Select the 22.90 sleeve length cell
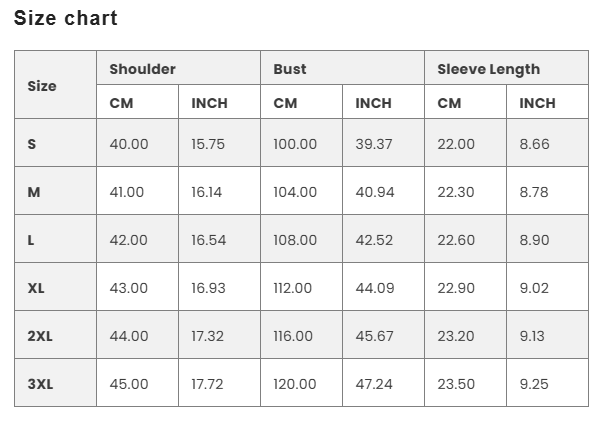The height and width of the screenshot is (422, 602). pos(456,288)
